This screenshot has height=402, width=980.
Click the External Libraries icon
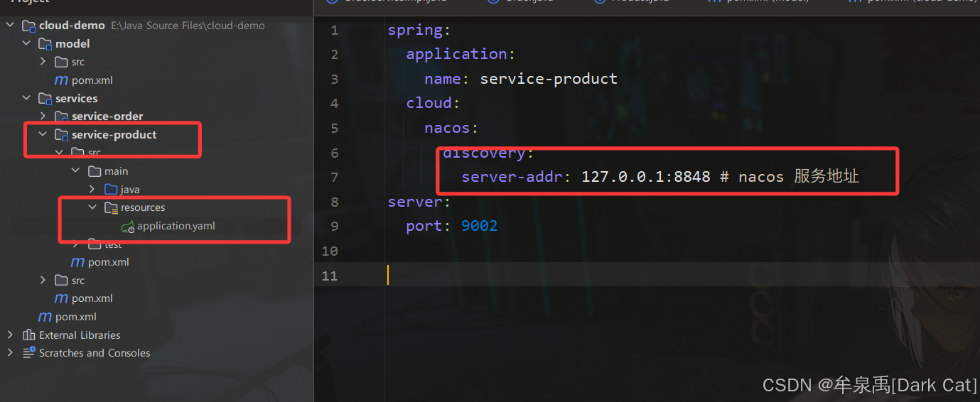click(29, 335)
